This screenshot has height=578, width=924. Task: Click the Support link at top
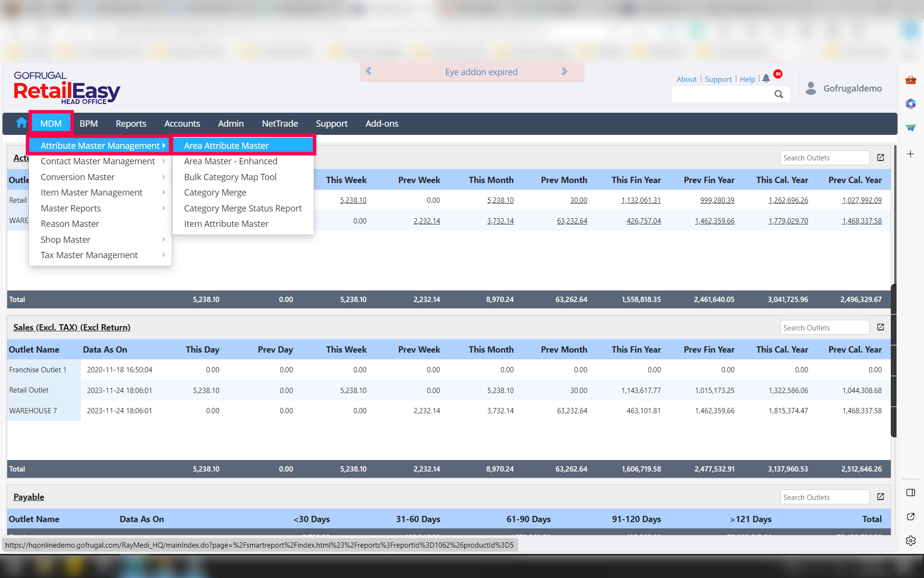[x=718, y=79]
